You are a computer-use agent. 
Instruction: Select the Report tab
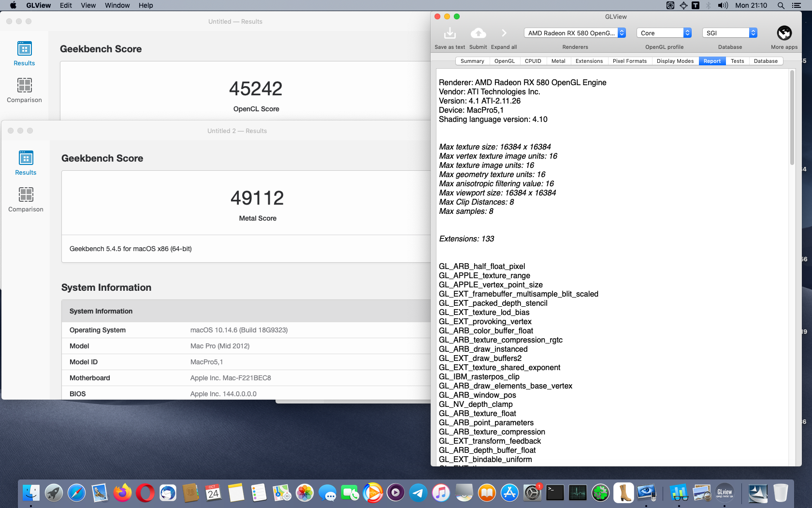712,61
